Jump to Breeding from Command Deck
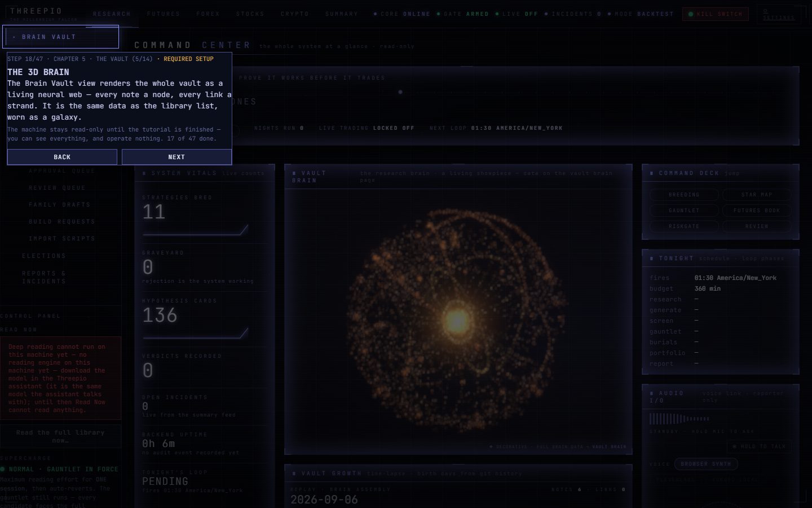Screen dimensions: 812x508 [684, 195]
